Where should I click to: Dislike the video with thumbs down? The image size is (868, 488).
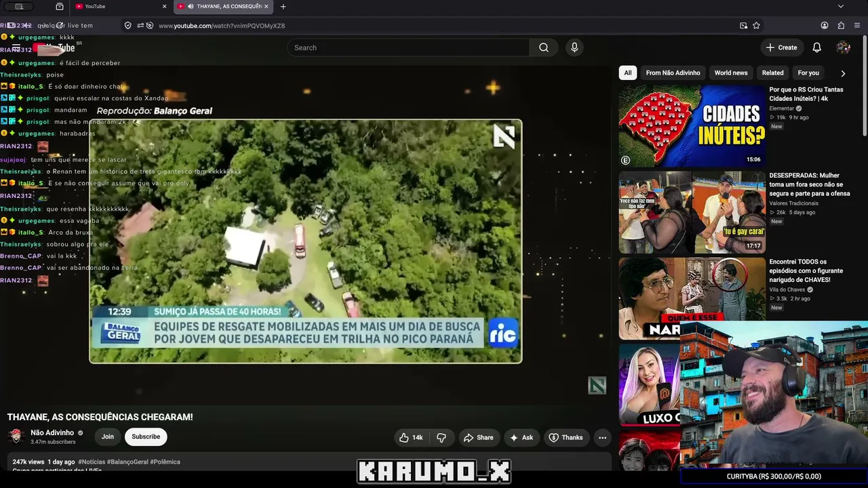[441, 437]
